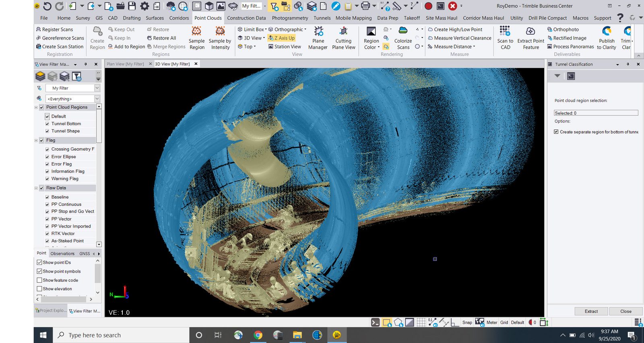Open Extract Point Feature tool
The height and width of the screenshot is (343, 644).
(530, 38)
